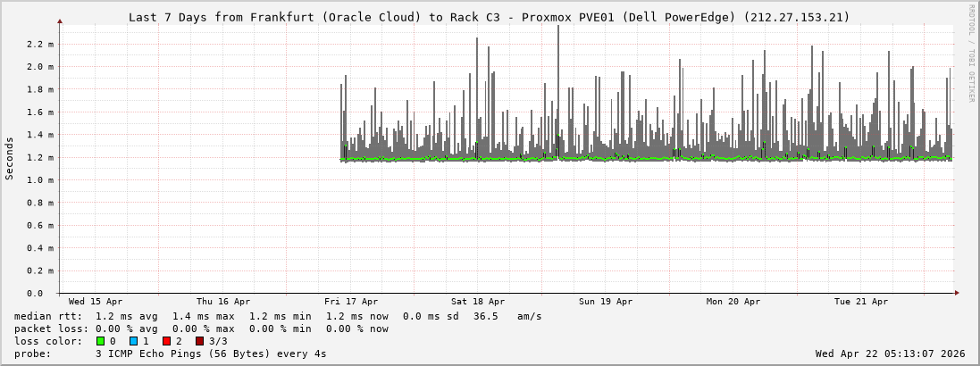
Task: Click the Sat 18 Apr axis label
Action: (x=478, y=302)
